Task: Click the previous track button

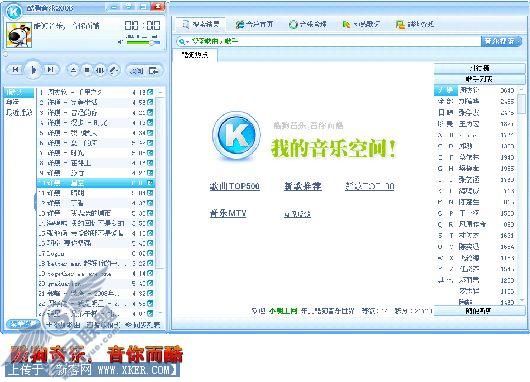Action: 16,70
